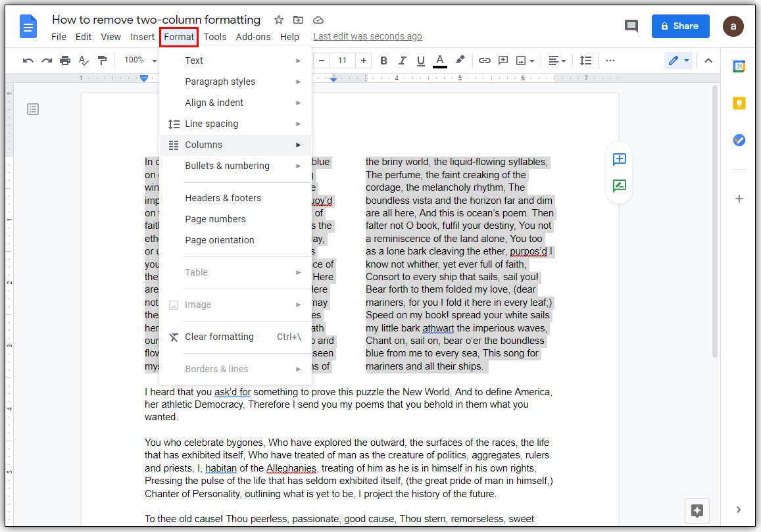Viewport: 761px width, 532px height.
Task: Open the text alignment dropdown
Action: [x=557, y=60]
